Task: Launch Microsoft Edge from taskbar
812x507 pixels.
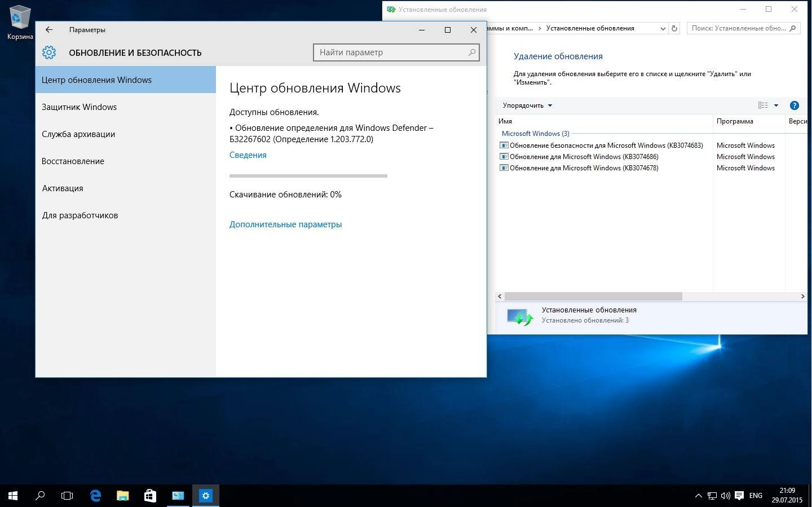Action: tap(95, 496)
